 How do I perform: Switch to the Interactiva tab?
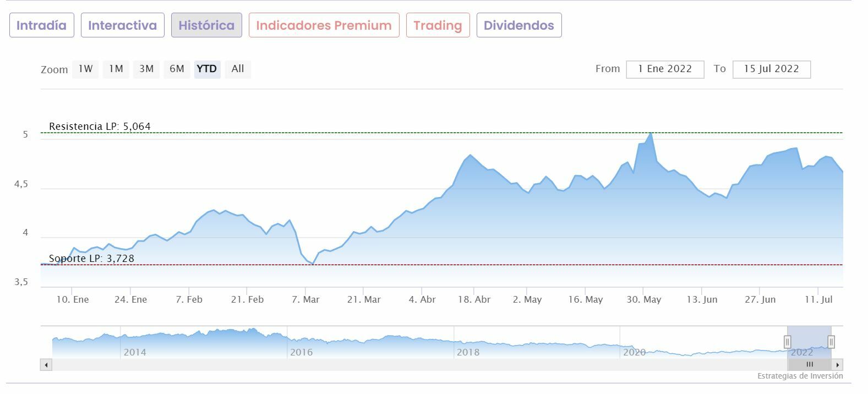[x=122, y=25]
